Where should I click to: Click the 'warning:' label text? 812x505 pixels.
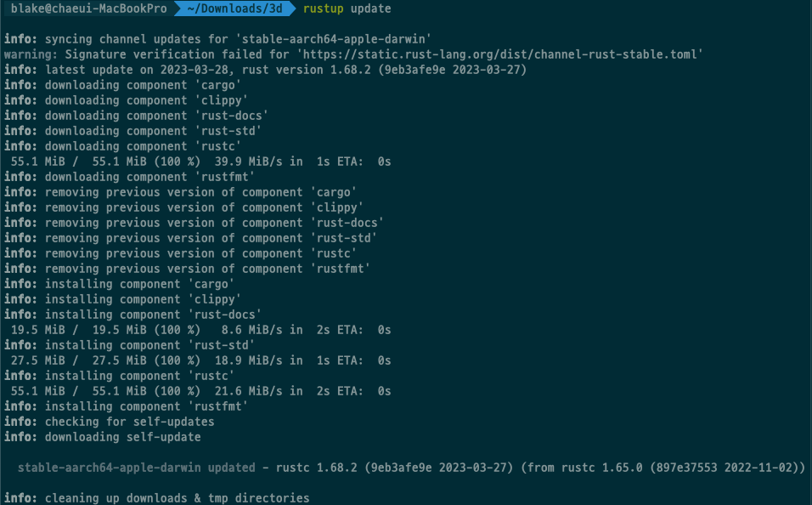point(31,54)
